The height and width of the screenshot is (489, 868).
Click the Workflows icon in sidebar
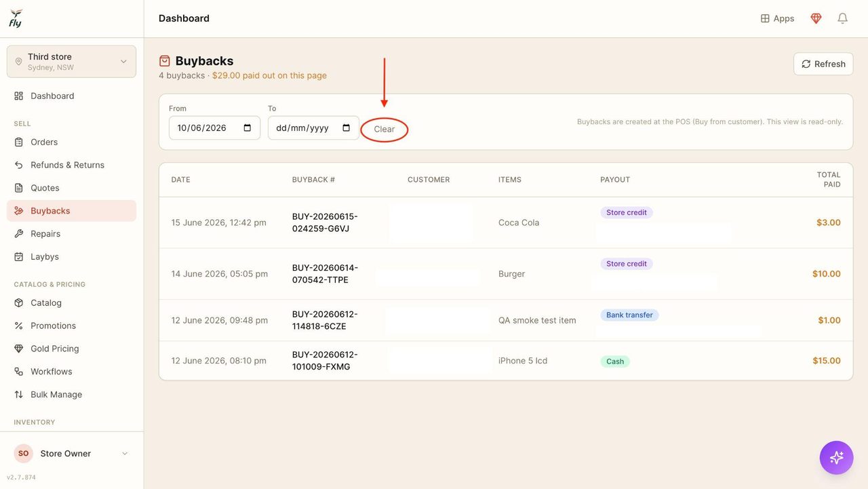19,372
